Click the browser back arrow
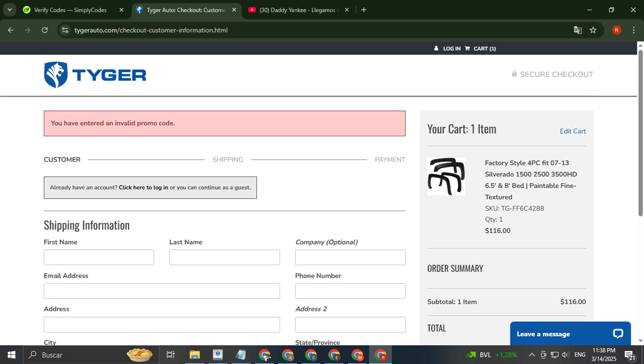This screenshot has width=644, height=364. coord(11,30)
